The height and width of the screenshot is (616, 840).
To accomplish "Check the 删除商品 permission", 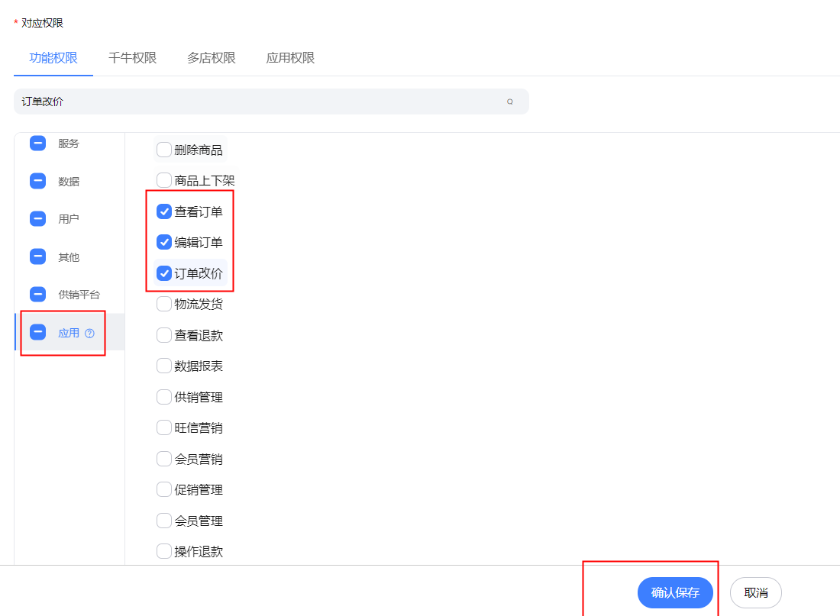I will coord(164,150).
